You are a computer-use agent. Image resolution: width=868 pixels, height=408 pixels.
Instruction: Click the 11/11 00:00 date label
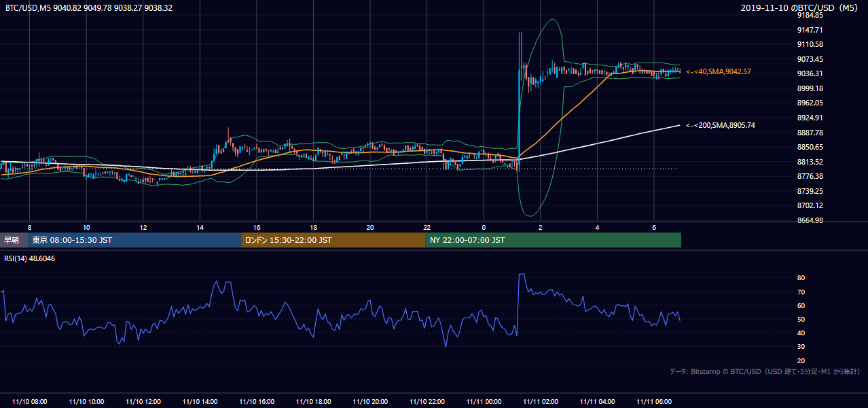coord(484,402)
